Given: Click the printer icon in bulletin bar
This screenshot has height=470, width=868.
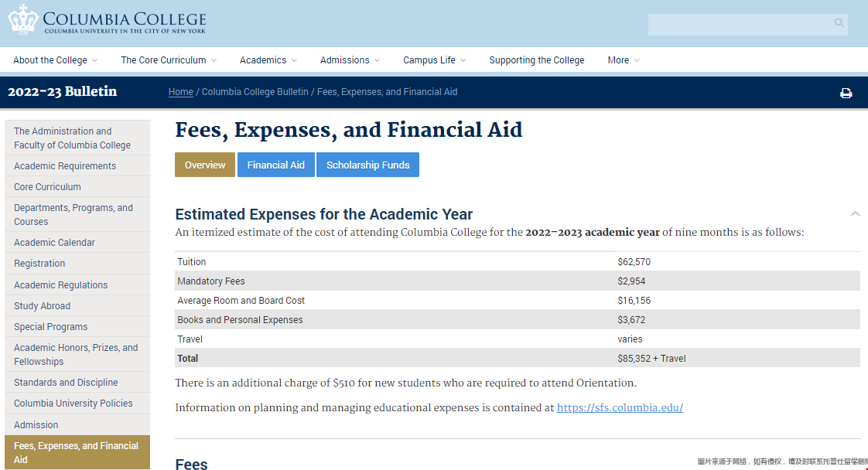Looking at the screenshot, I should coord(846,93).
